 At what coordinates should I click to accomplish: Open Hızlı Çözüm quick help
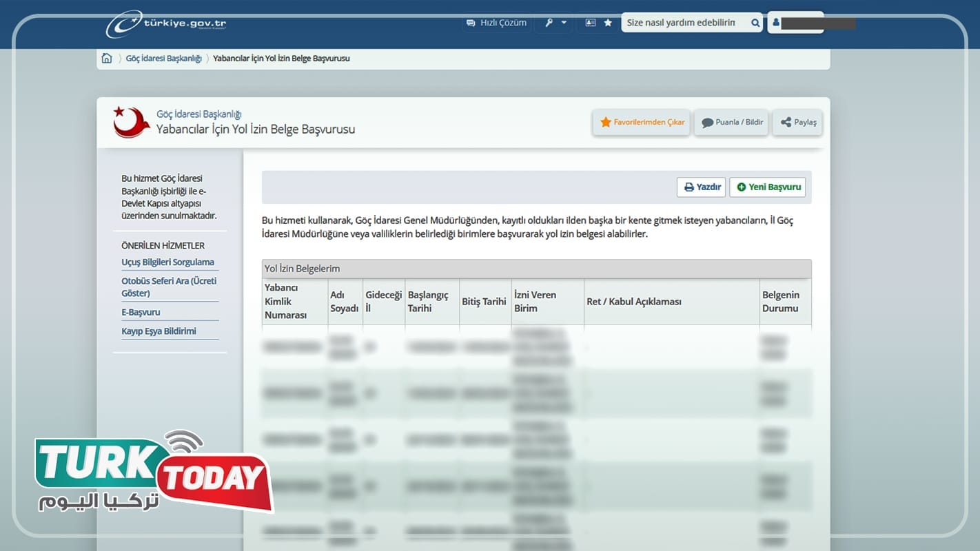[496, 23]
